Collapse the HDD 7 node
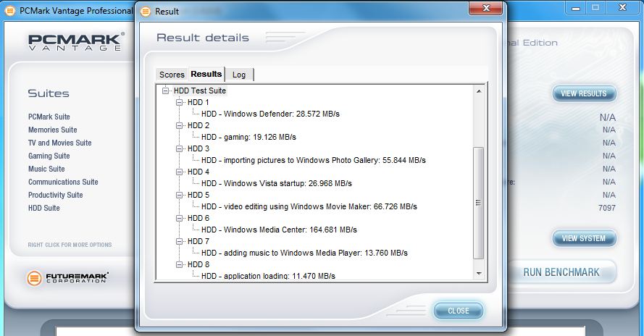This screenshot has width=644, height=336. pos(180,242)
